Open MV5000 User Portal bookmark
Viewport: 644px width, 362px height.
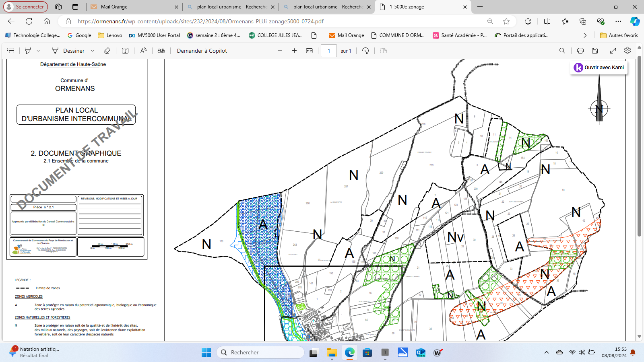click(x=154, y=35)
